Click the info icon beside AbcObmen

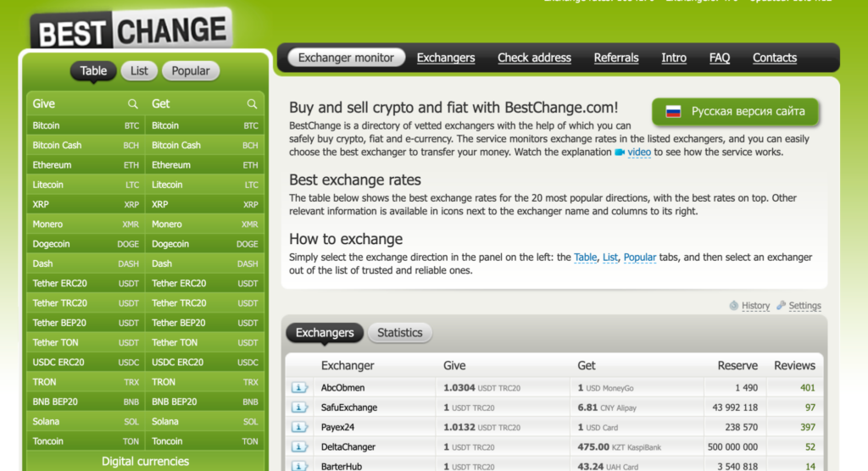click(300, 388)
